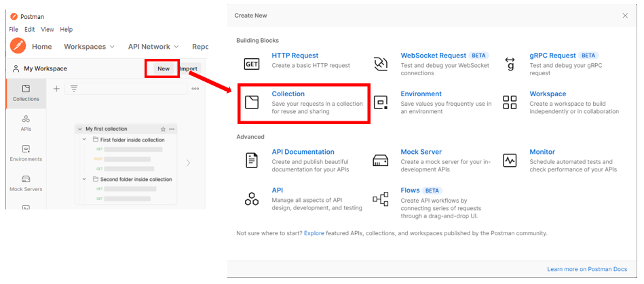Click the API Documentation icon
Viewport: 644px width, 284px height.
click(251, 160)
